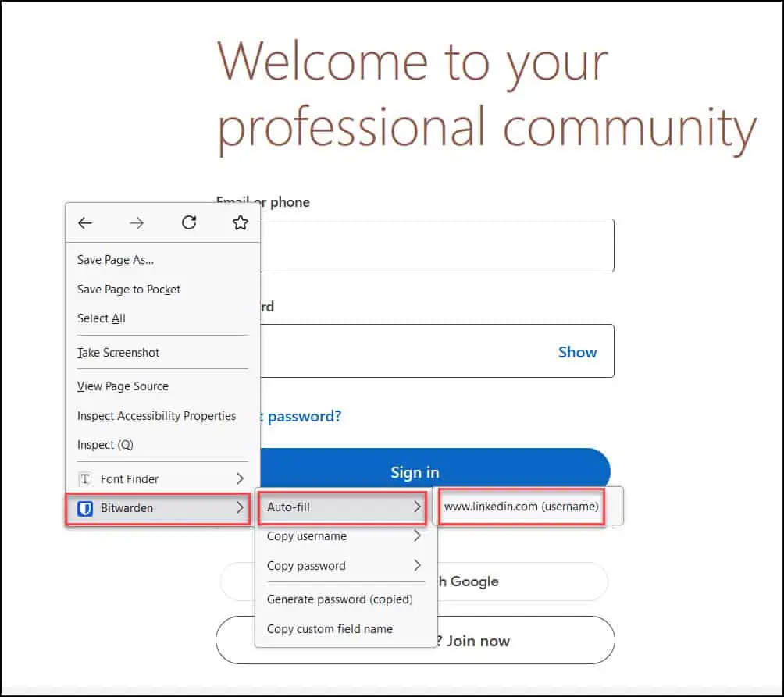Click the blue Sign in button
Image resolution: width=784 pixels, height=697 pixels.
pyautogui.click(x=435, y=468)
